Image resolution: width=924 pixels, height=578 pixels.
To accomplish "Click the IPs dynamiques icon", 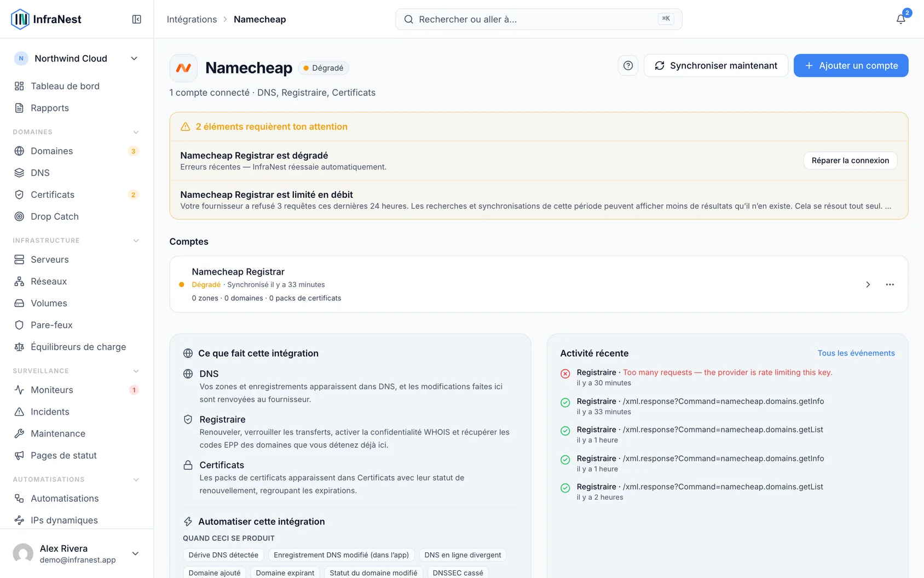I will tap(19, 520).
